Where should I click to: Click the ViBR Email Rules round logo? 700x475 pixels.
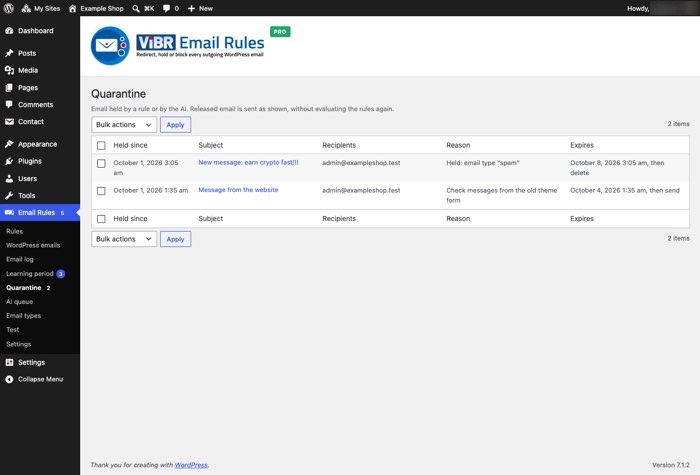(110, 46)
